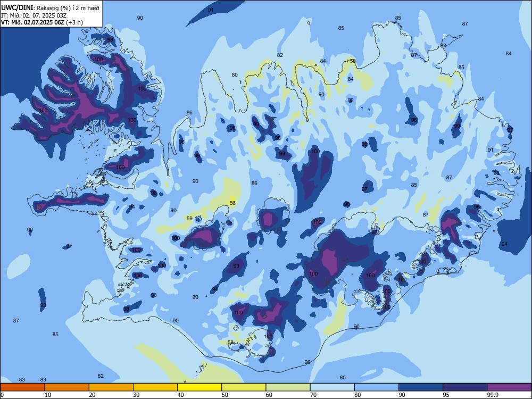Choose the 50–60 pale yellow legend swatch
This screenshot has height=399, width=532.
[x=244, y=387]
